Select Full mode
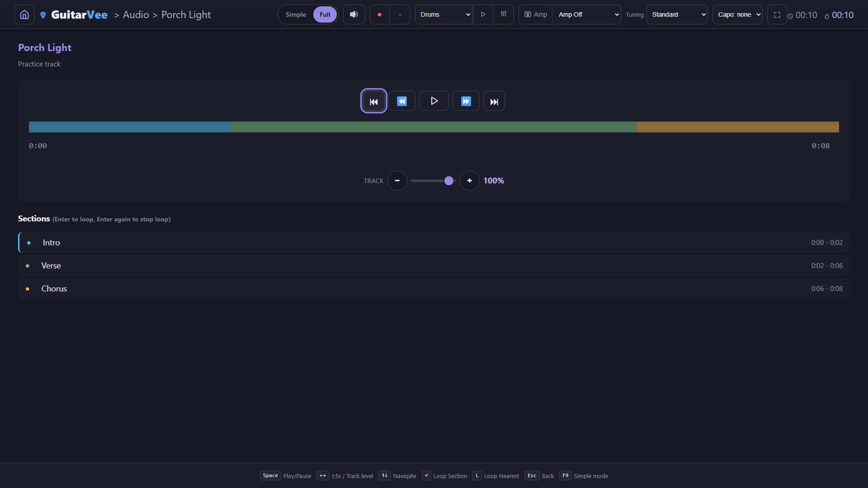This screenshot has height=488, width=868. click(325, 14)
